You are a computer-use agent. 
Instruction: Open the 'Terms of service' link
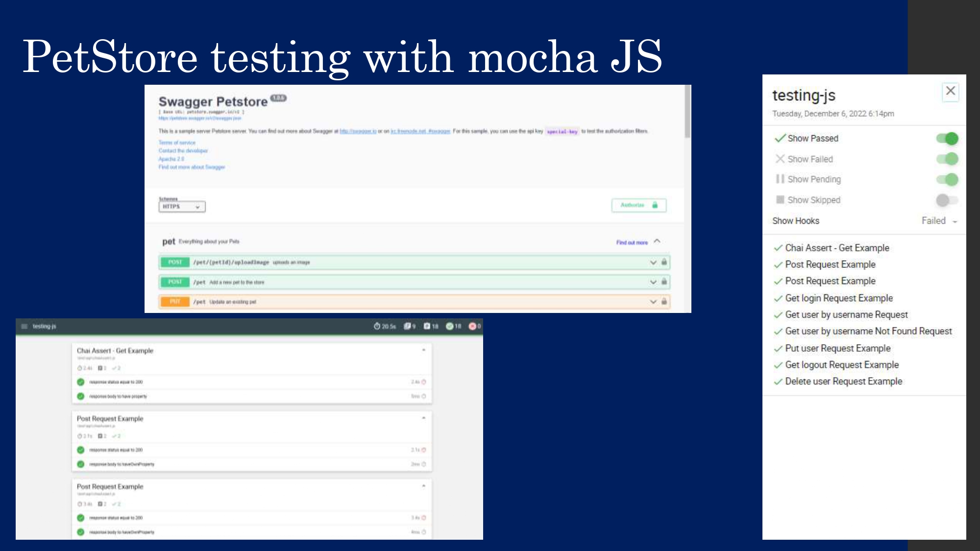(x=177, y=143)
